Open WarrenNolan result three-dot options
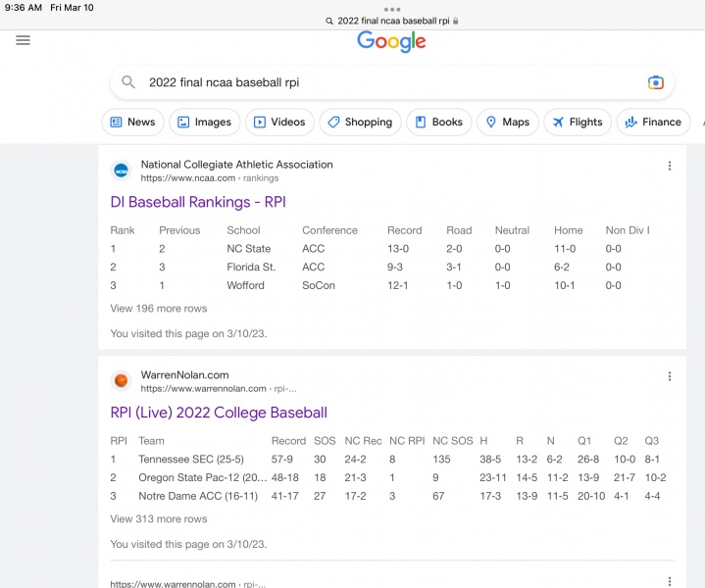 [670, 376]
